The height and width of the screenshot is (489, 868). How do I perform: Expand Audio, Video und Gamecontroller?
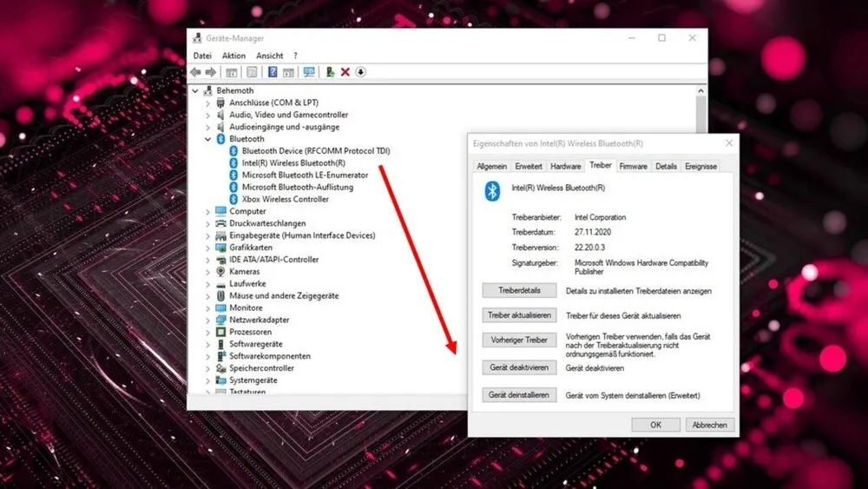point(208,116)
